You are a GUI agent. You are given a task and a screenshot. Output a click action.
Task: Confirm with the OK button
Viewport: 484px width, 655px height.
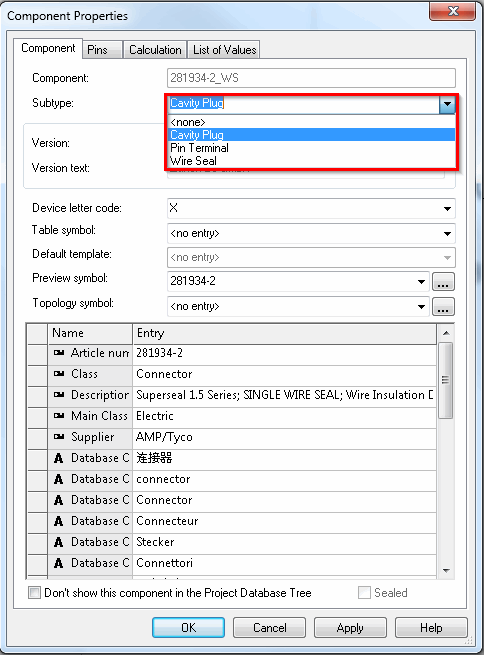click(x=188, y=628)
